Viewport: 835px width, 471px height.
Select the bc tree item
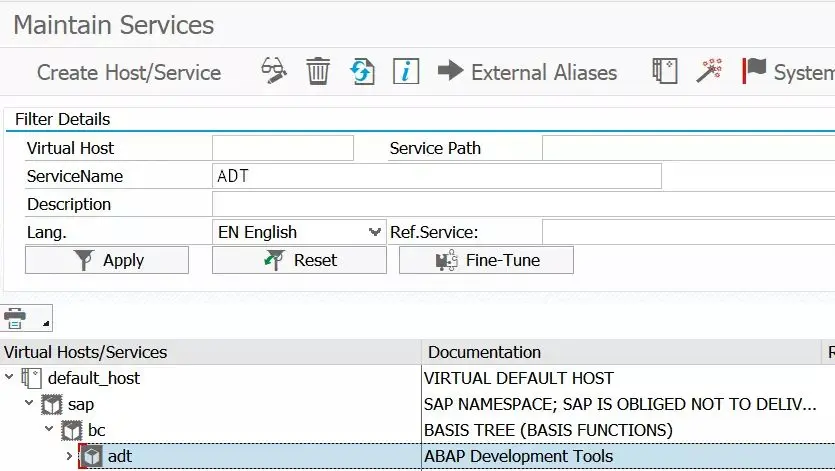click(96, 430)
